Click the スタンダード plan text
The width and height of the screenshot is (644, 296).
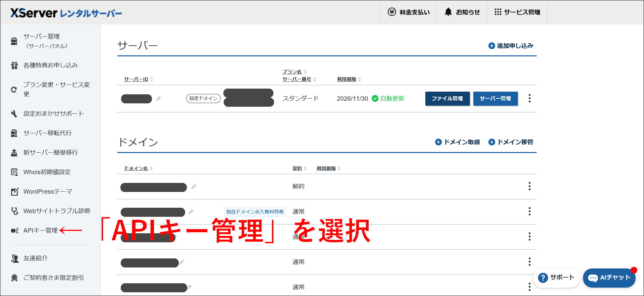301,98
